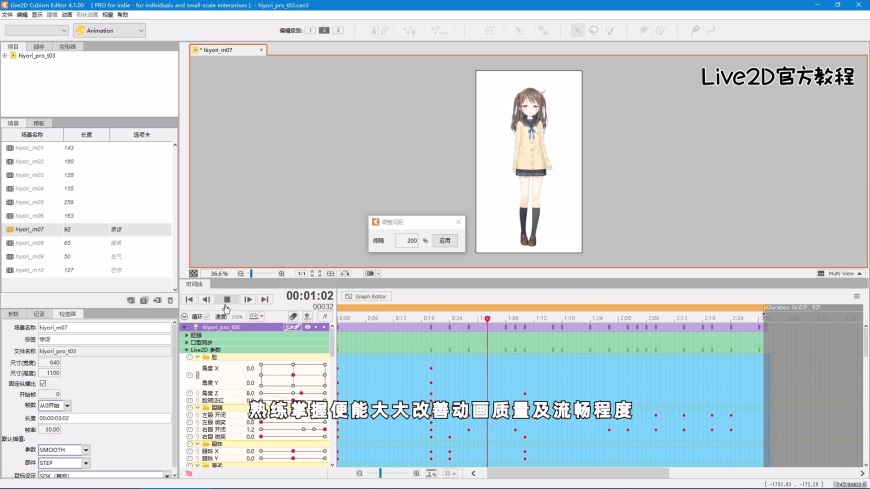Select edit level 2
Image resolution: width=870 pixels, height=489 pixels.
tap(324, 31)
